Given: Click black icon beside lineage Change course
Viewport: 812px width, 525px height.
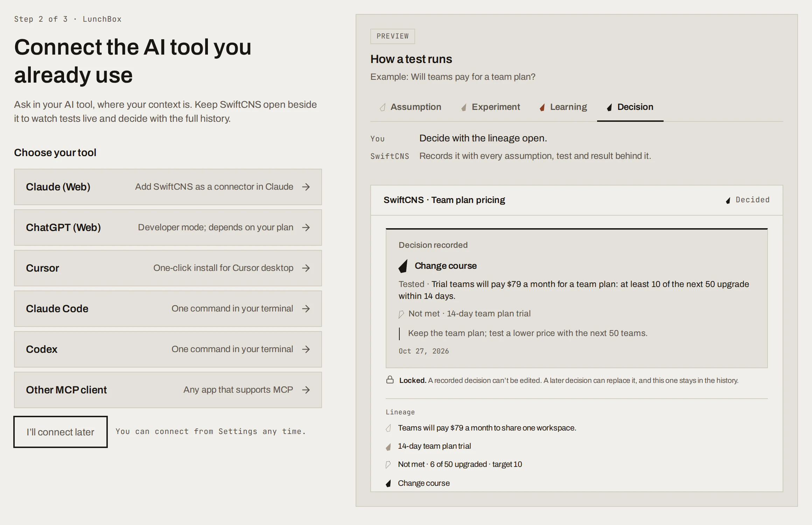Looking at the screenshot, I should [x=388, y=483].
